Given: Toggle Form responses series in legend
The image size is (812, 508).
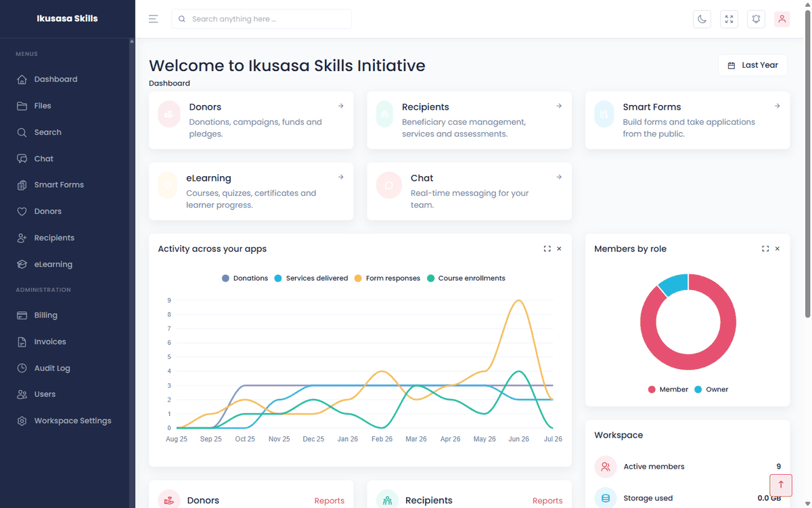Looking at the screenshot, I should (x=388, y=278).
